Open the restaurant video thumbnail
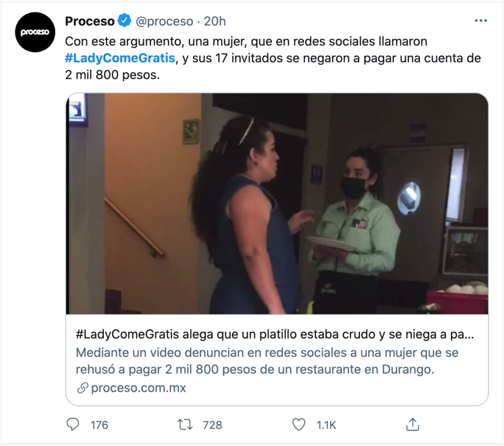The image size is (504, 446). [x=277, y=204]
